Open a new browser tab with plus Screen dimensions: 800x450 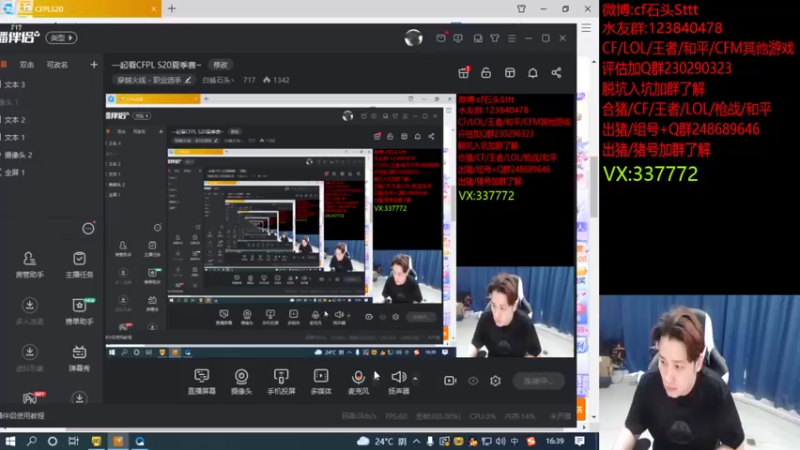(x=171, y=9)
